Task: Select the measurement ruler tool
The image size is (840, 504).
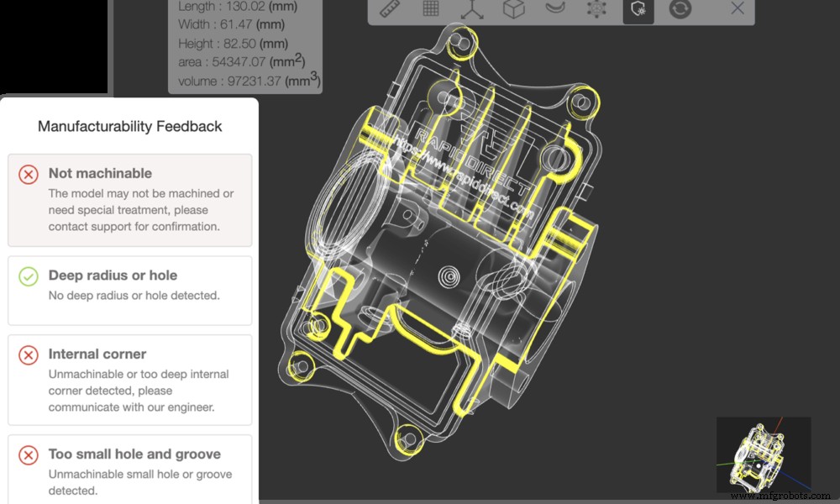Action: click(388, 10)
